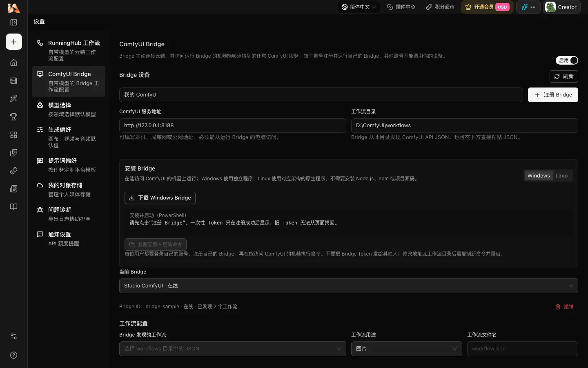Image resolution: width=588 pixels, height=368 pixels.
Task: Click the Bridge ID status text
Action: pos(178,307)
